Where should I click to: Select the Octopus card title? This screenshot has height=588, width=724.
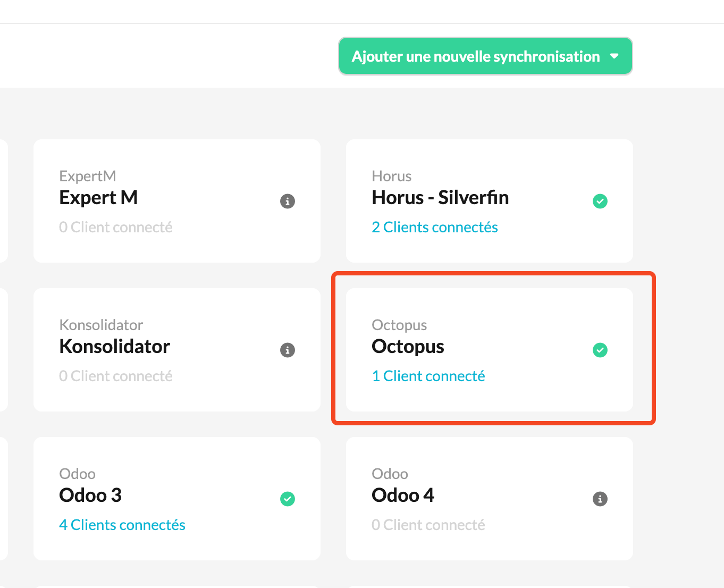click(x=408, y=347)
